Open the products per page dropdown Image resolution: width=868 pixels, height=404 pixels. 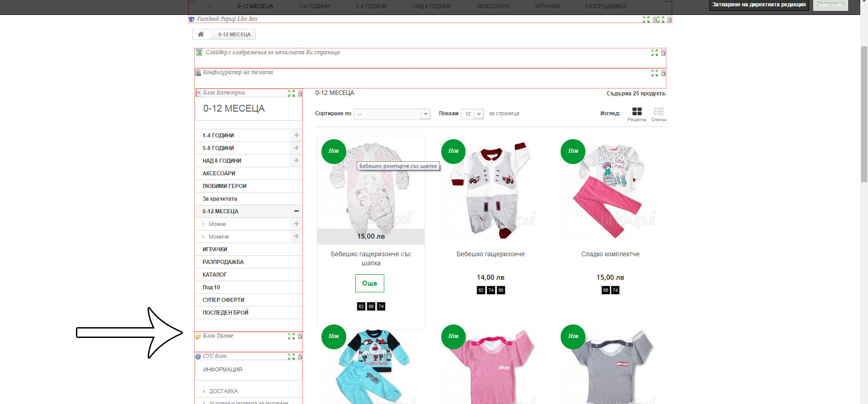pyautogui.click(x=472, y=114)
